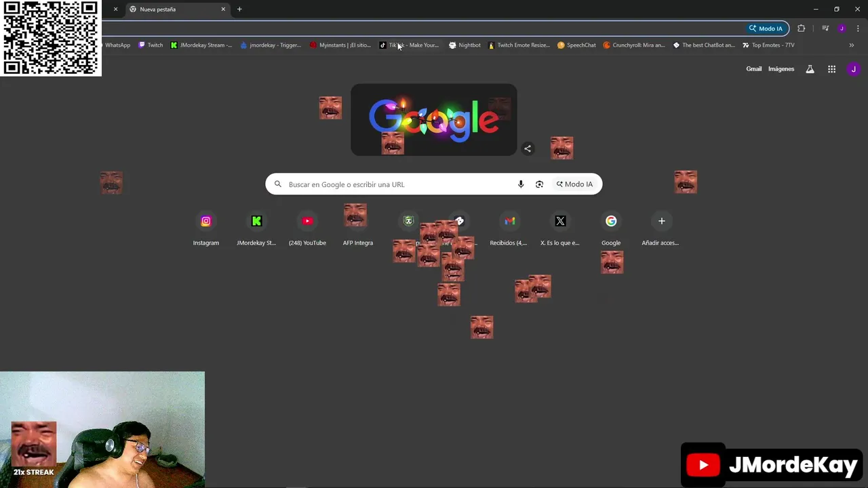This screenshot has height=488, width=868.
Task: Open the Top Emotes 7TV bookmark
Action: (768, 45)
